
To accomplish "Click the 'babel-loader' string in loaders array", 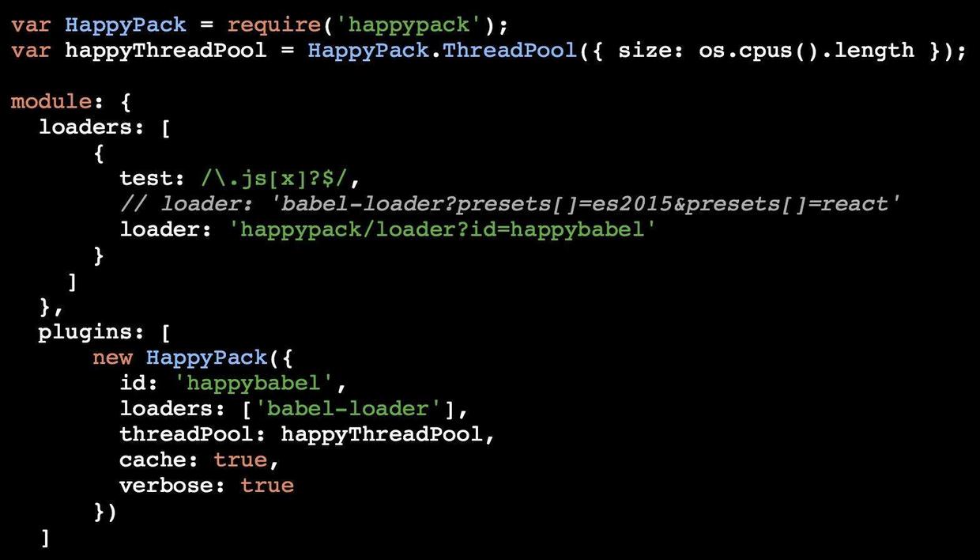I will point(349,409).
